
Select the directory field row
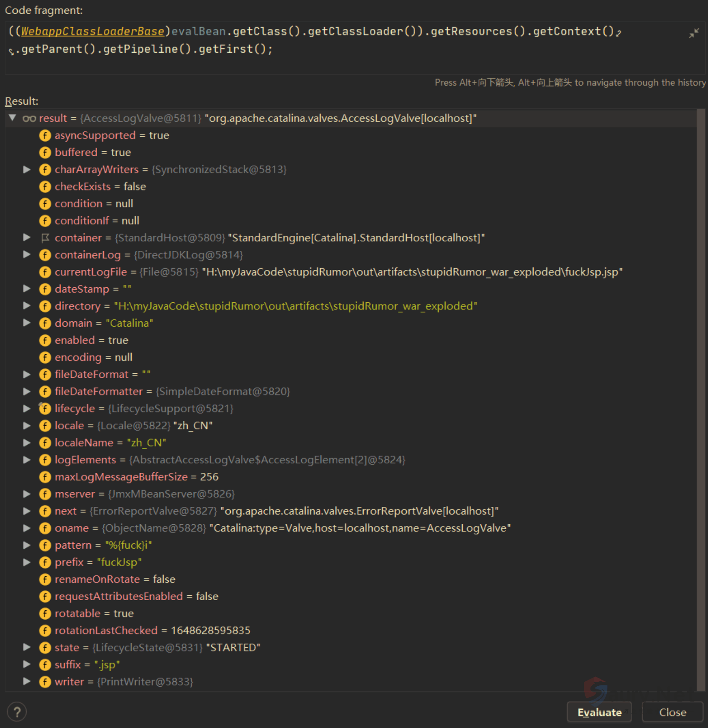(x=265, y=306)
